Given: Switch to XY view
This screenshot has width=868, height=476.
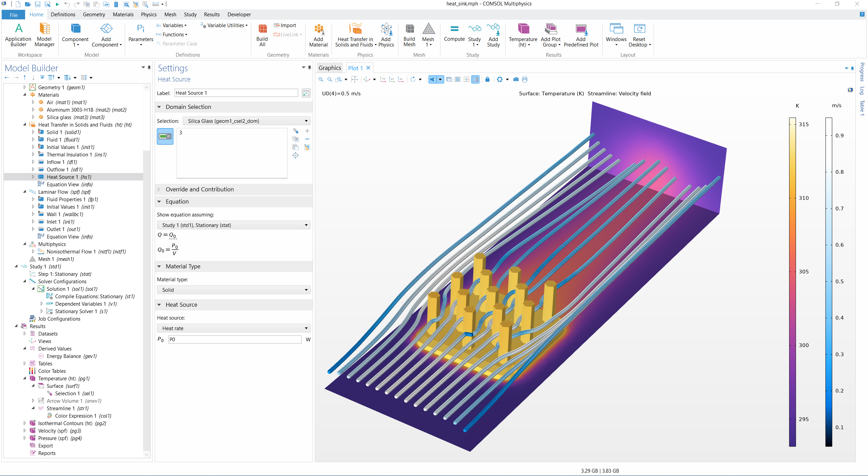Looking at the screenshot, I should [x=383, y=79].
